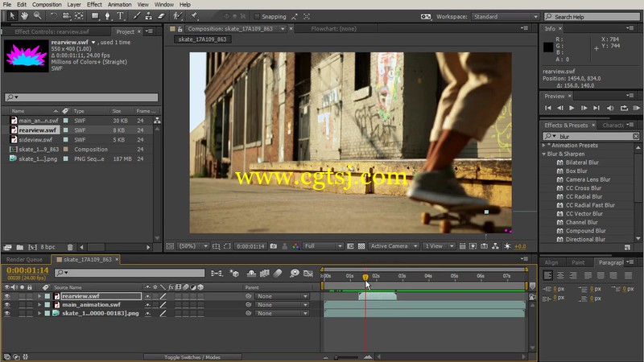Viewport: 644px width, 362px height.
Task: Click Camera Lens Blur effect
Action: coord(588,179)
